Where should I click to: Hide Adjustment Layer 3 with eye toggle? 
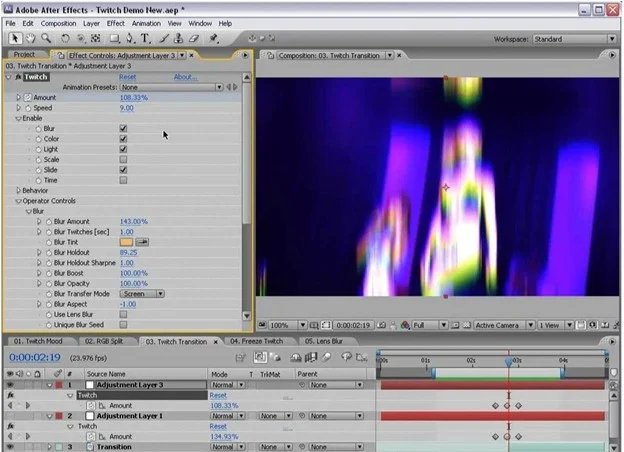(x=10, y=385)
